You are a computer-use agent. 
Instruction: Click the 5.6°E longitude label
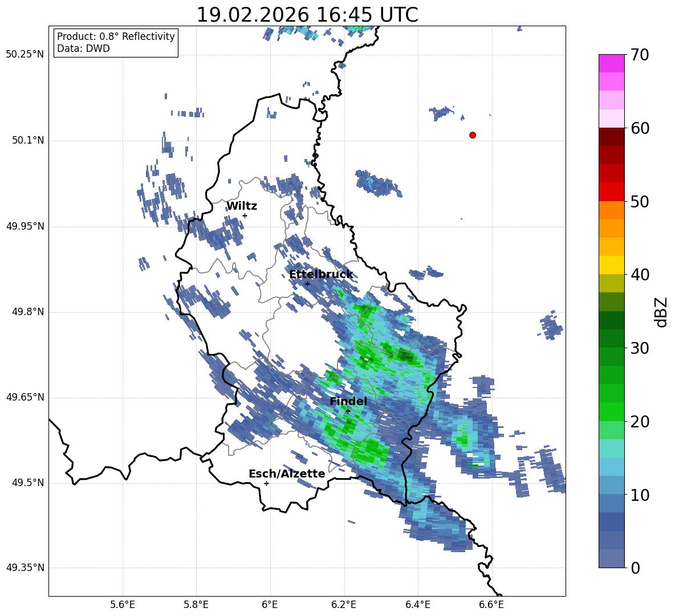123,605
